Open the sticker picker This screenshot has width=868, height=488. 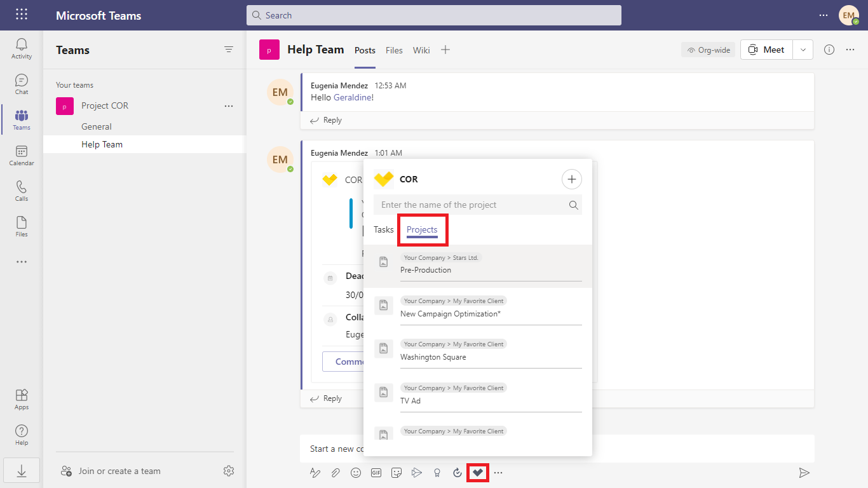[397, 473]
